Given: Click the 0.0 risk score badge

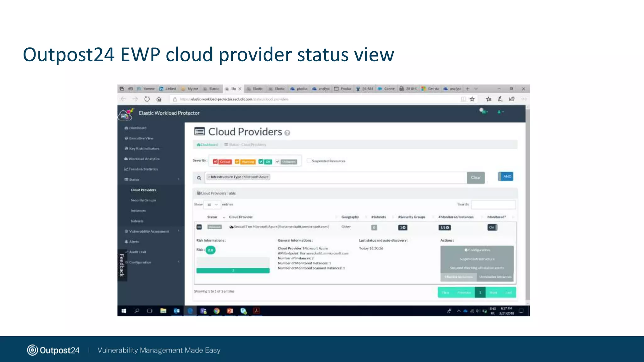Looking at the screenshot, I should (x=210, y=250).
